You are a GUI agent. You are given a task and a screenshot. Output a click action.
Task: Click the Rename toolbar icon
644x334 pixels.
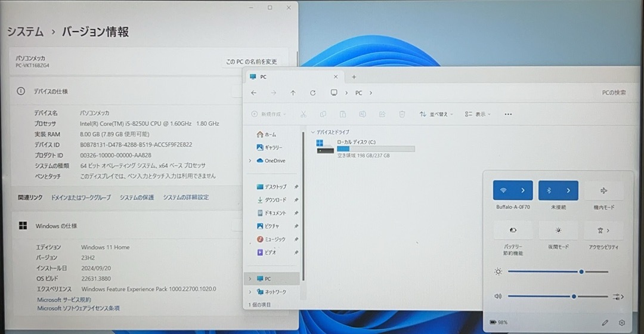pos(363,114)
